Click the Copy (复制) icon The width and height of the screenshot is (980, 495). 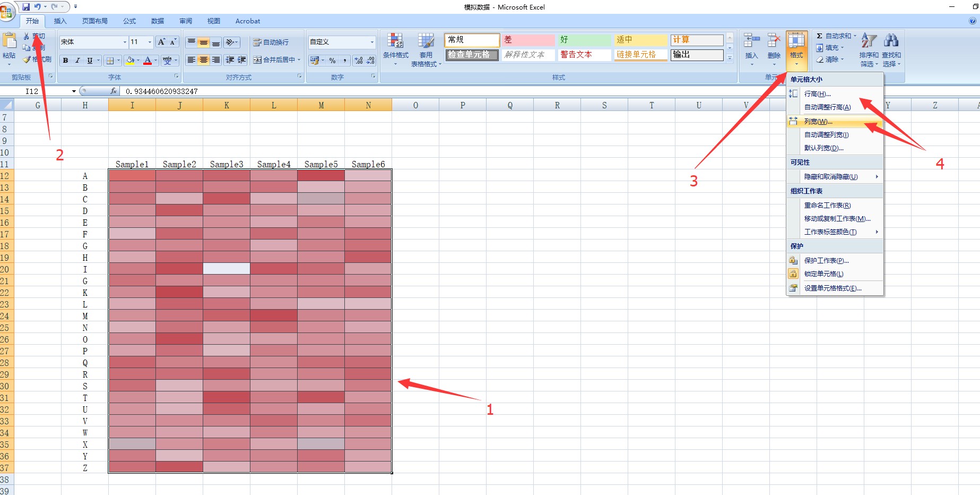click(x=27, y=48)
